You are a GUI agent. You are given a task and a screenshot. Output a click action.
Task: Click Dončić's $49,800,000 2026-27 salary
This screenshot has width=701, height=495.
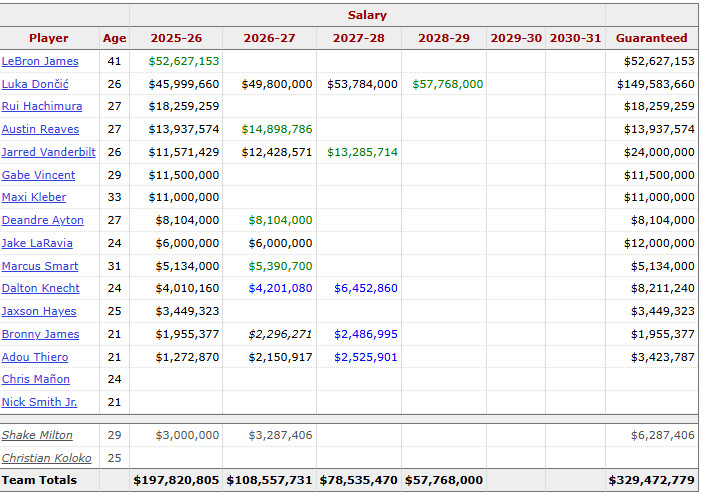click(x=277, y=84)
